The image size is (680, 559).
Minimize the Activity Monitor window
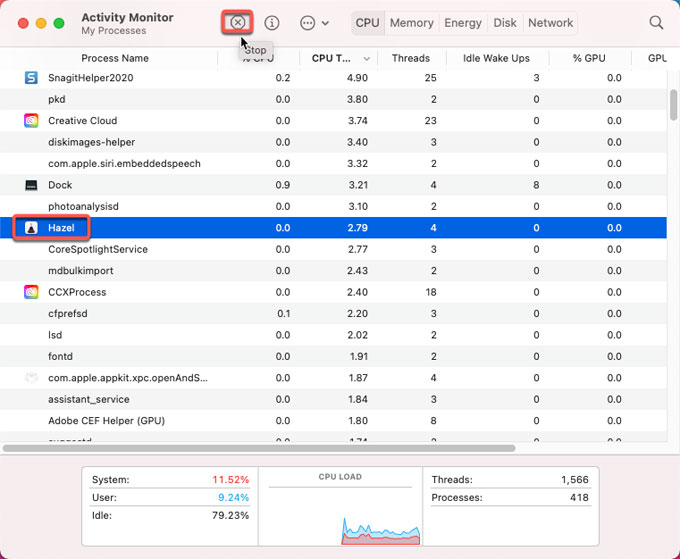[41, 23]
